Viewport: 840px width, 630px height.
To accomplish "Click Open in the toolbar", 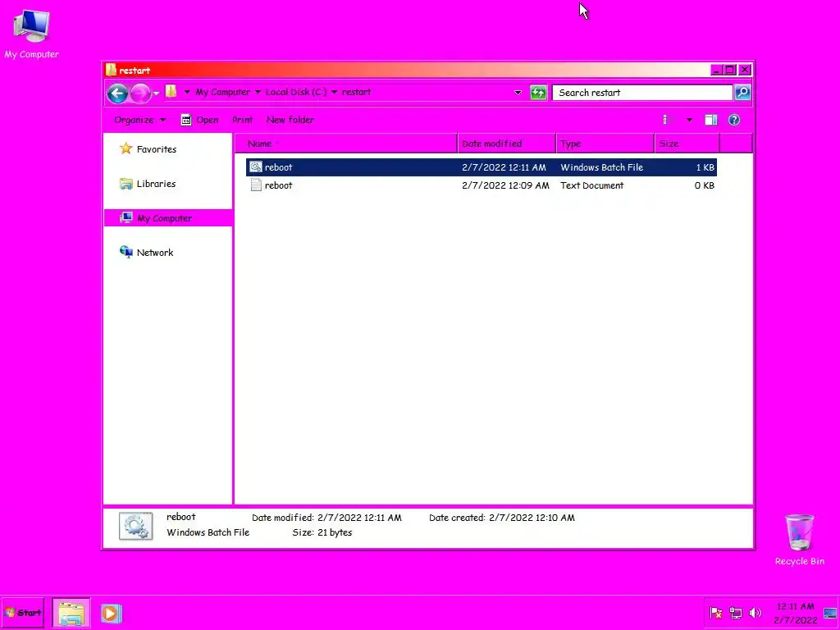I will (199, 120).
